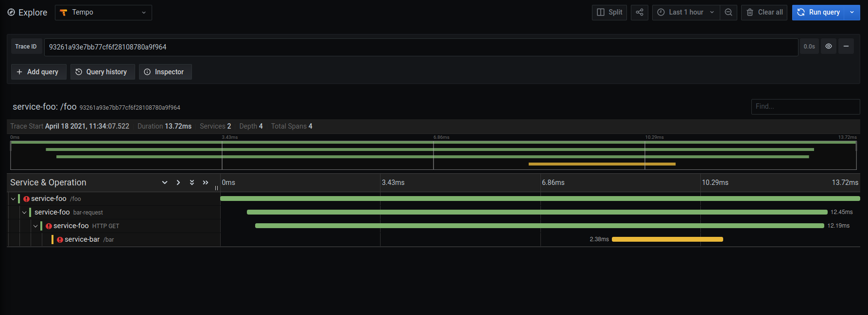868x315 pixels.
Task: Expand one level with the single right chevron
Action: click(178, 182)
